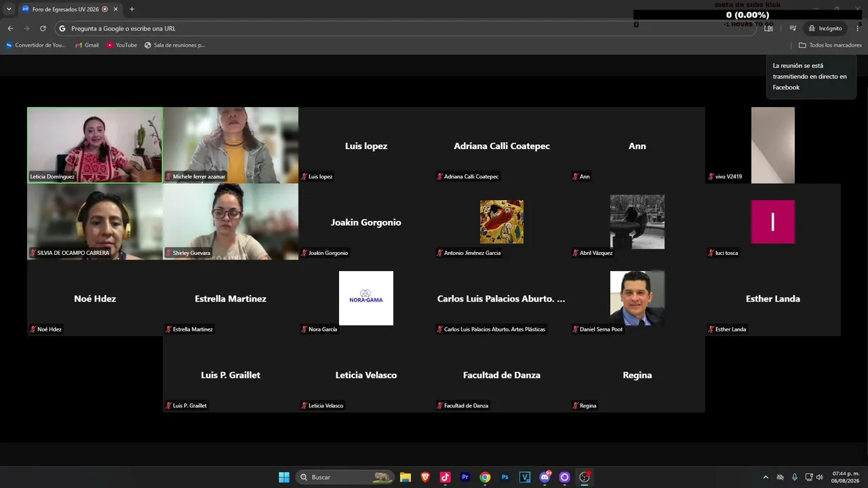The width and height of the screenshot is (868, 488).
Task: Click Antonio Jiménez García's avatar picture
Action: (502, 222)
